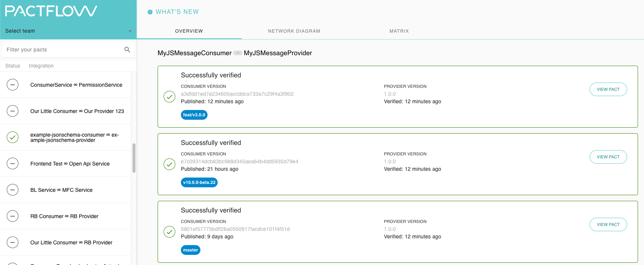The width and height of the screenshot is (644, 265).
Task: Click verified check icon for feat/v3.0.0 pact
Action: point(170,97)
